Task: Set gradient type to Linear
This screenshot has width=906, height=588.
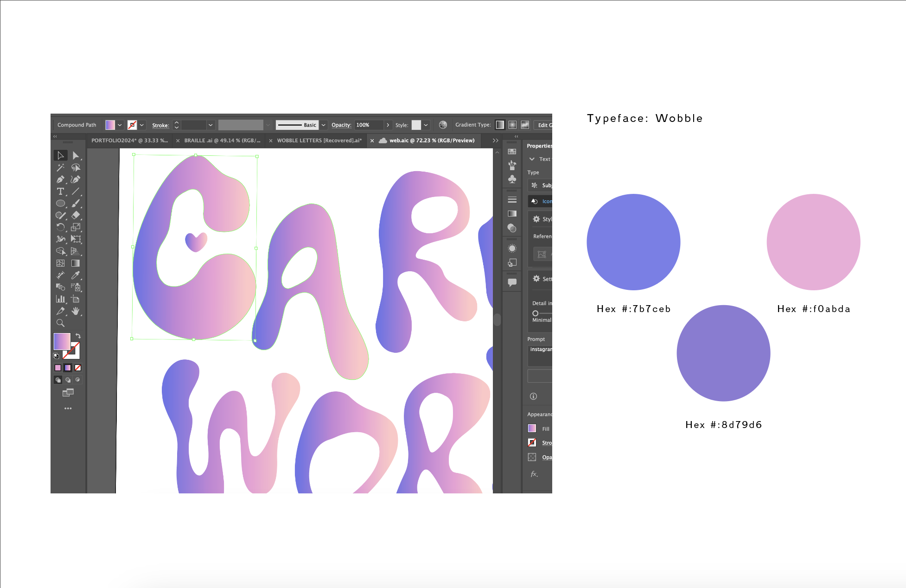Action: [500, 125]
